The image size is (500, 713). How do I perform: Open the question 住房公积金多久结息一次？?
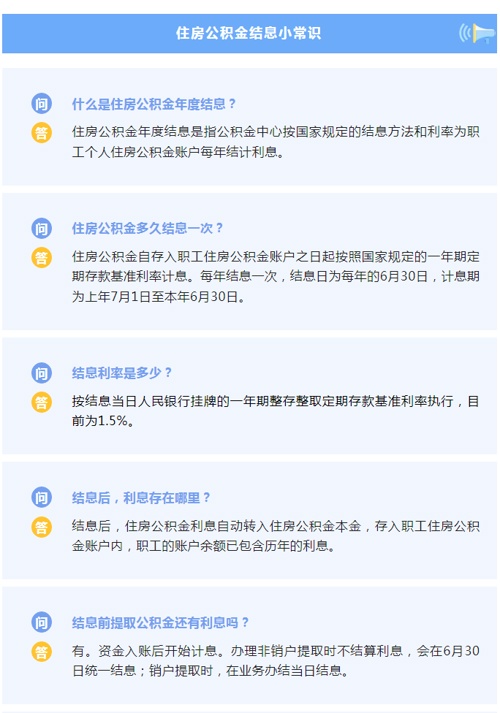148,228
